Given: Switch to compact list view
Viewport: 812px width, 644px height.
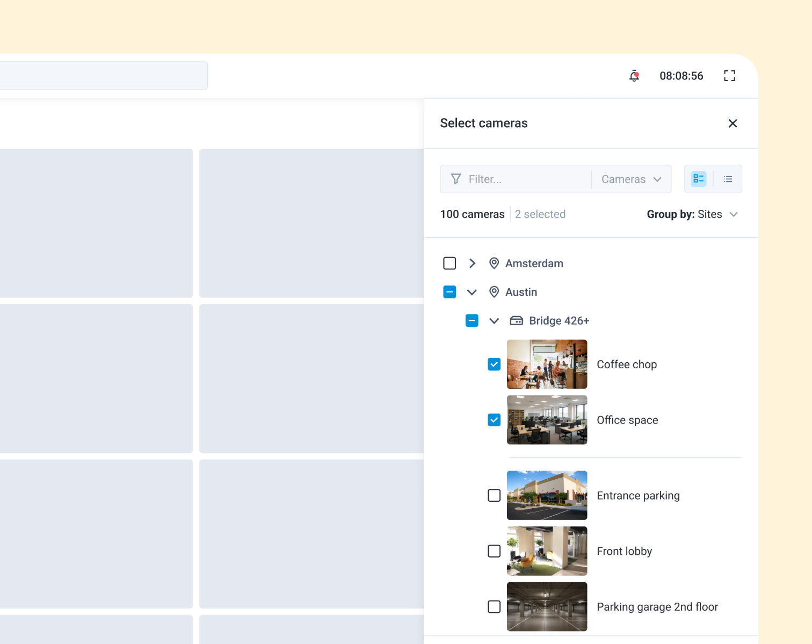Looking at the screenshot, I should coord(728,179).
